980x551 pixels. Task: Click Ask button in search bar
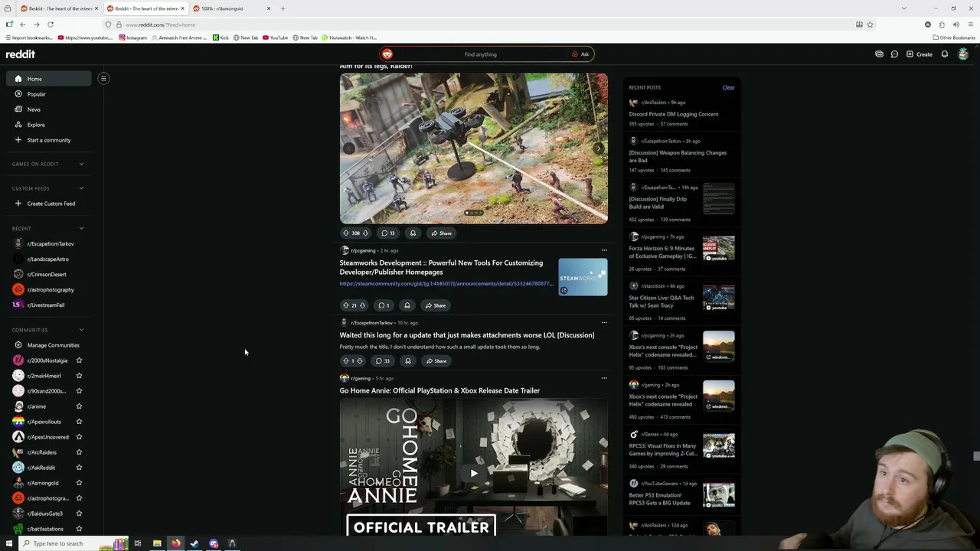coord(580,54)
